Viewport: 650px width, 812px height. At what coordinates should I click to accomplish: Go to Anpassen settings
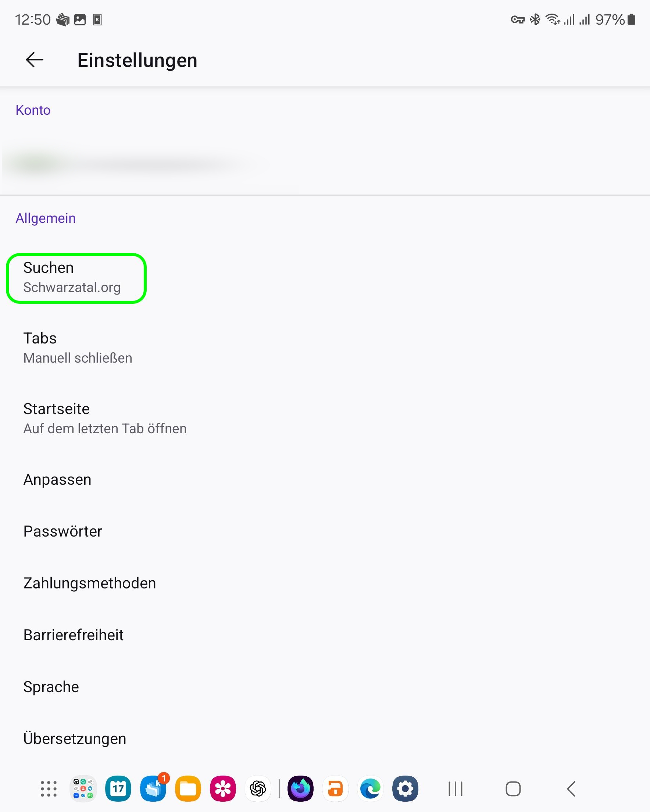57,480
